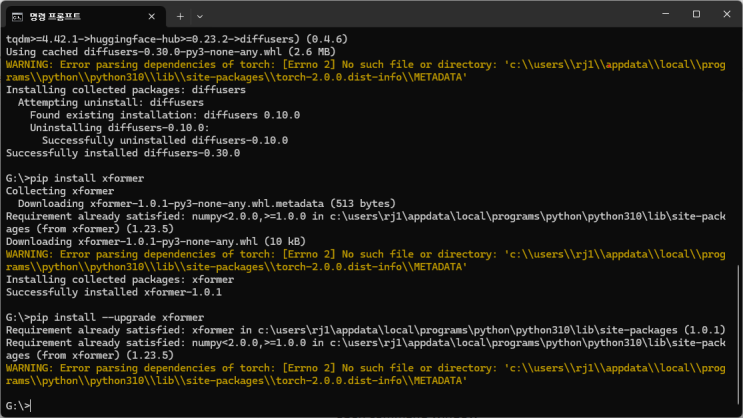The width and height of the screenshot is (743, 418).
Task: Expand the new tab profile dropdown chevron
Action: pyautogui.click(x=200, y=17)
